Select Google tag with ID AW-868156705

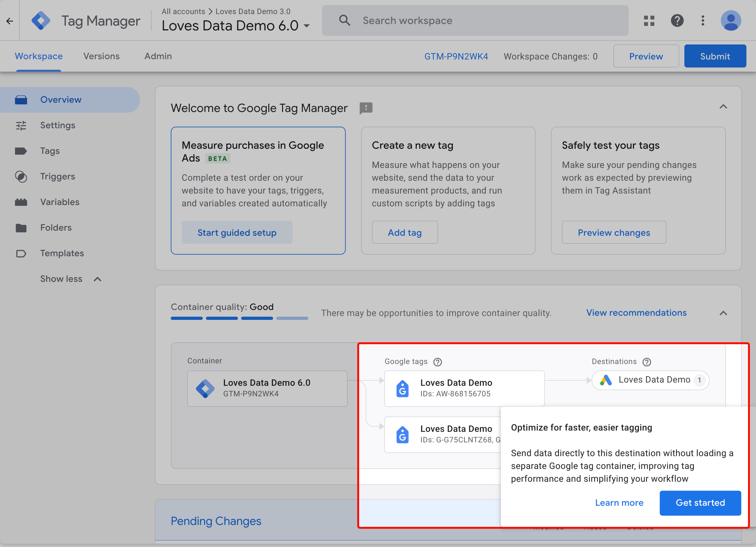tap(464, 388)
